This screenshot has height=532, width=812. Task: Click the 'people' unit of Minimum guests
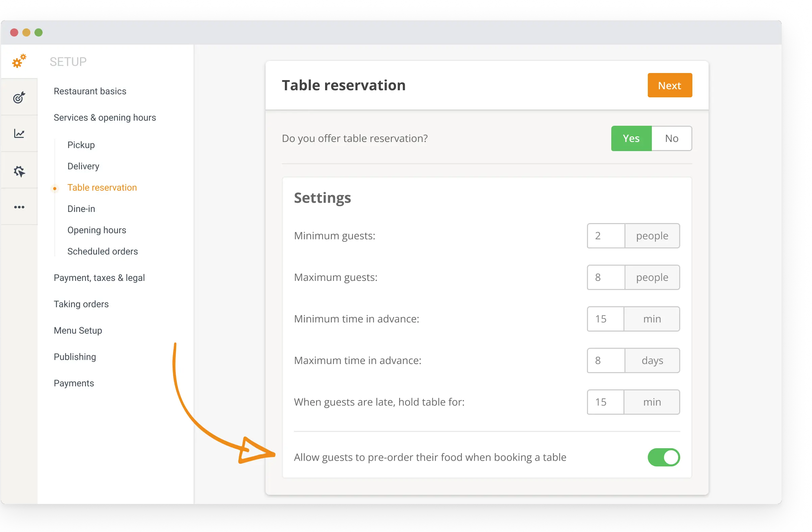tap(652, 236)
